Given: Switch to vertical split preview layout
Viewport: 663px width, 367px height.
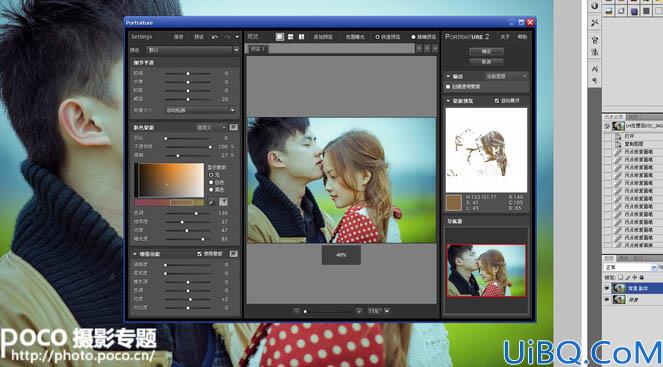Looking at the screenshot, I should click(301, 37).
